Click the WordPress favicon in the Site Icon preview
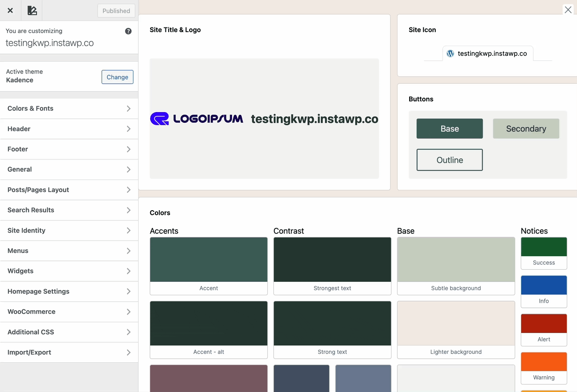The height and width of the screenshot is (392, 577). click(x=450, y=53)
